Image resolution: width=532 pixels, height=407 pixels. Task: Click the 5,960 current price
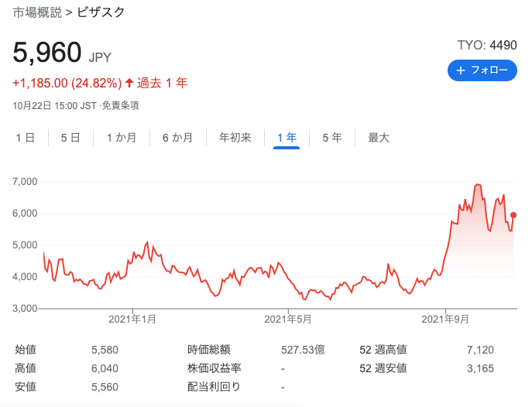[47, 53]
